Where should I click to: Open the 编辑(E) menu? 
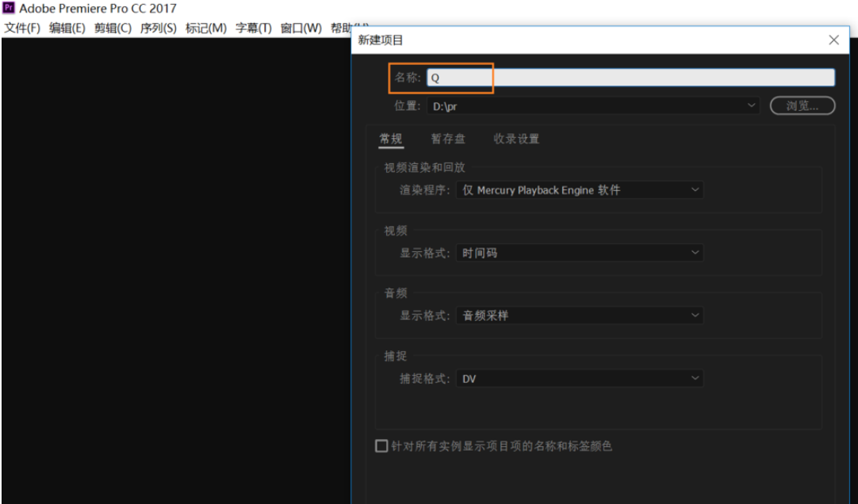tap(67, 26)
